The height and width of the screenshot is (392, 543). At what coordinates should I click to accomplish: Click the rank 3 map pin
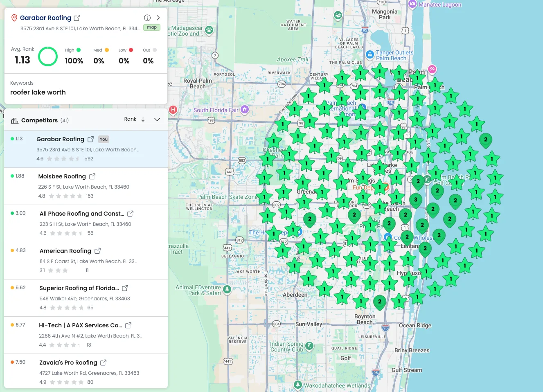tap(416, 201)
